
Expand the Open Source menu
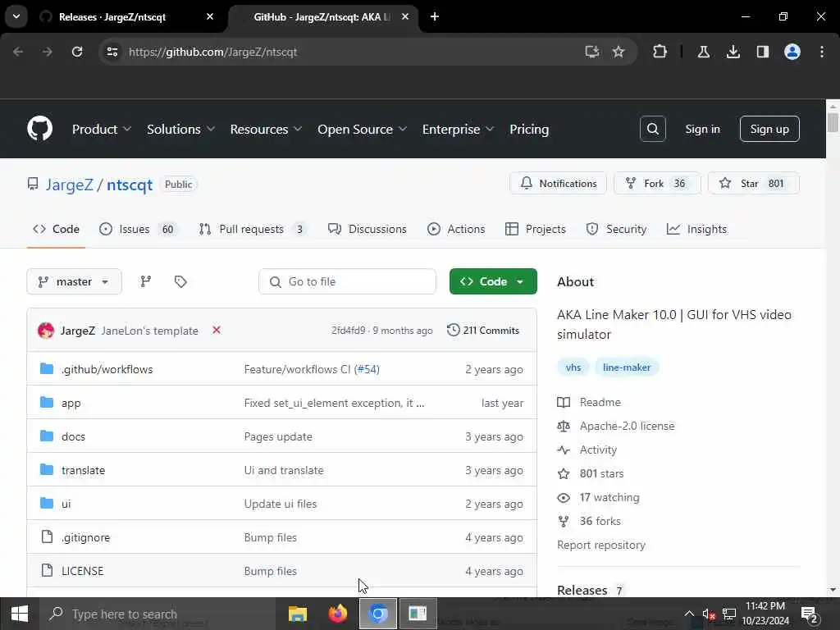pos(362,129)
